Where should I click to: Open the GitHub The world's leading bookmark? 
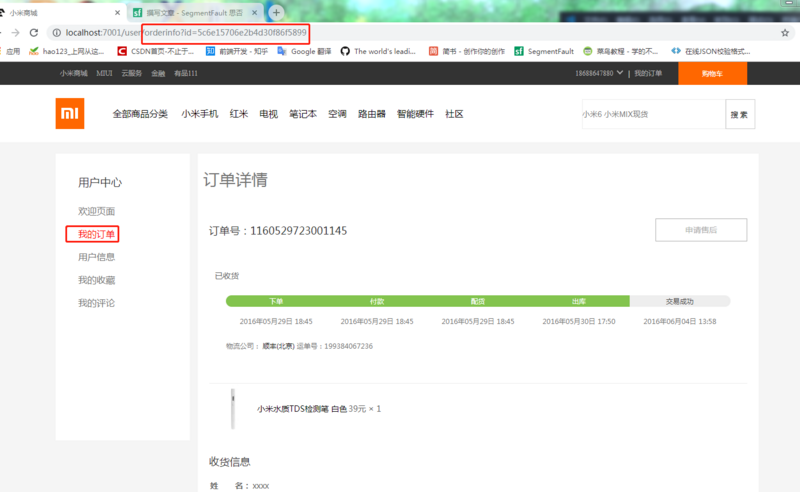(x=378, y=51)
